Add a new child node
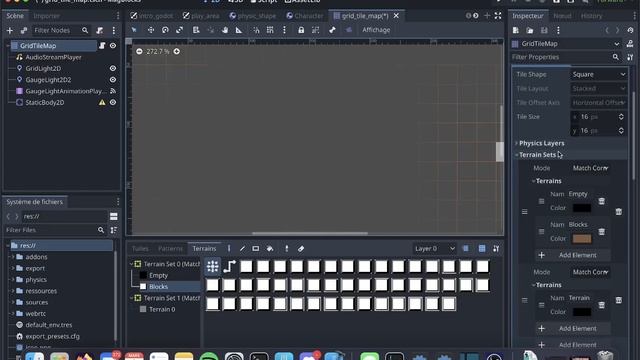 pyautogui.click(x=10, y=30)
